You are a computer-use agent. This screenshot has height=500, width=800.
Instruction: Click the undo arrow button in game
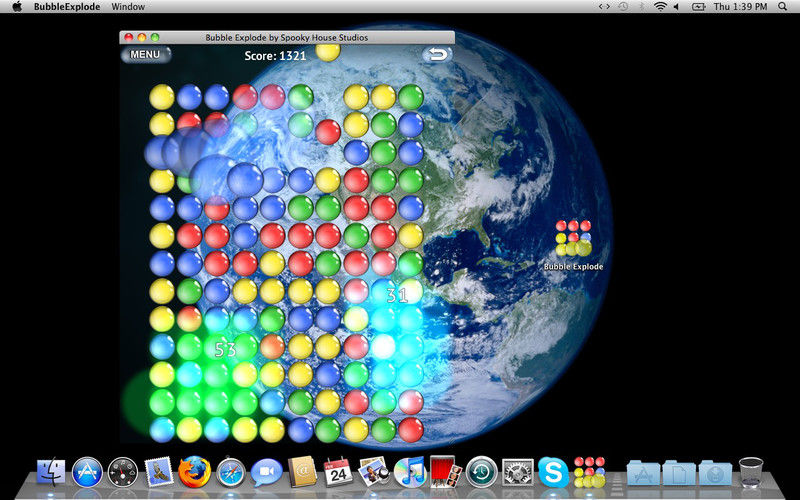point(437,55)
